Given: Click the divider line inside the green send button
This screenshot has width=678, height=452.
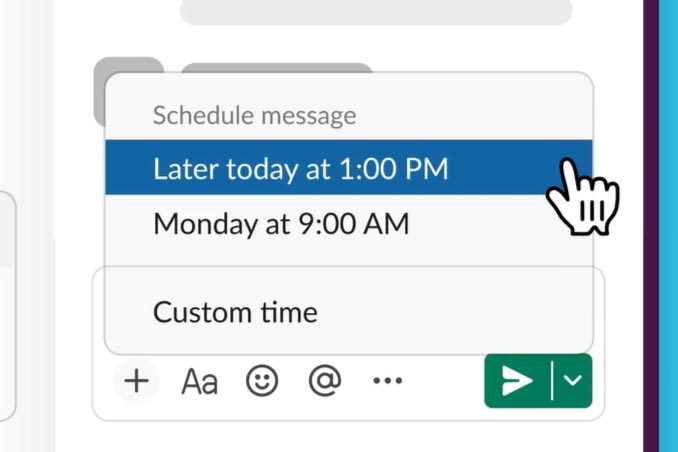Looking at the screenshot, I should coord(552,381).
